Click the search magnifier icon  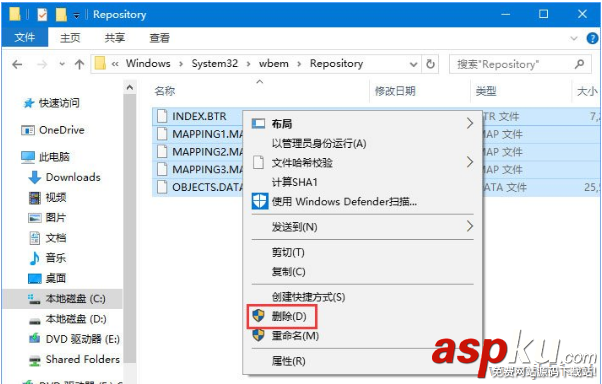click(579, 64)
